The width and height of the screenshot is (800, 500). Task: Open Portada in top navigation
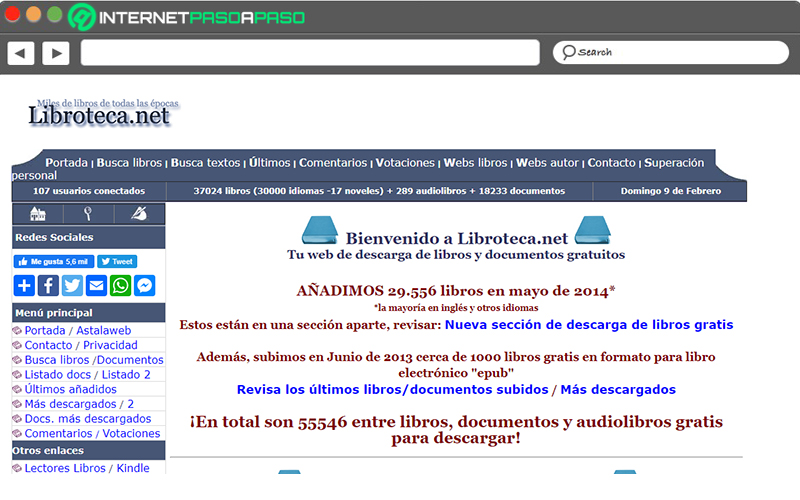coord(66,163)
